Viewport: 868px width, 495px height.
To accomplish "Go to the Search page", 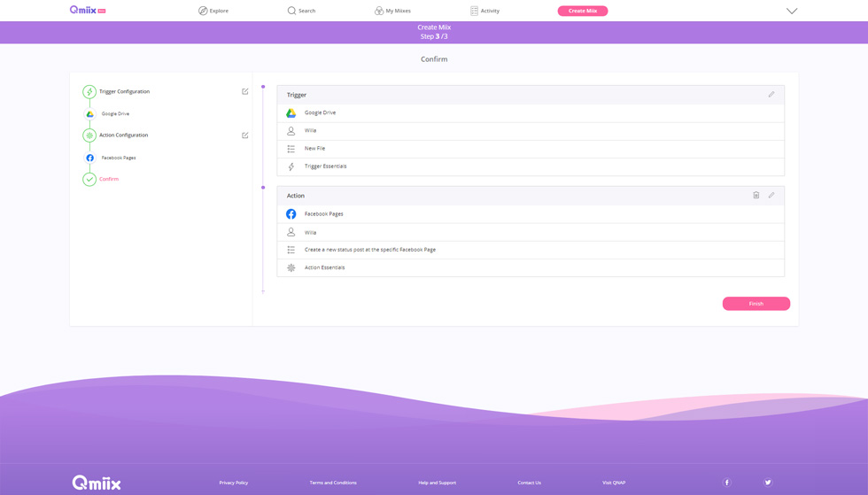I will point(301,11).
